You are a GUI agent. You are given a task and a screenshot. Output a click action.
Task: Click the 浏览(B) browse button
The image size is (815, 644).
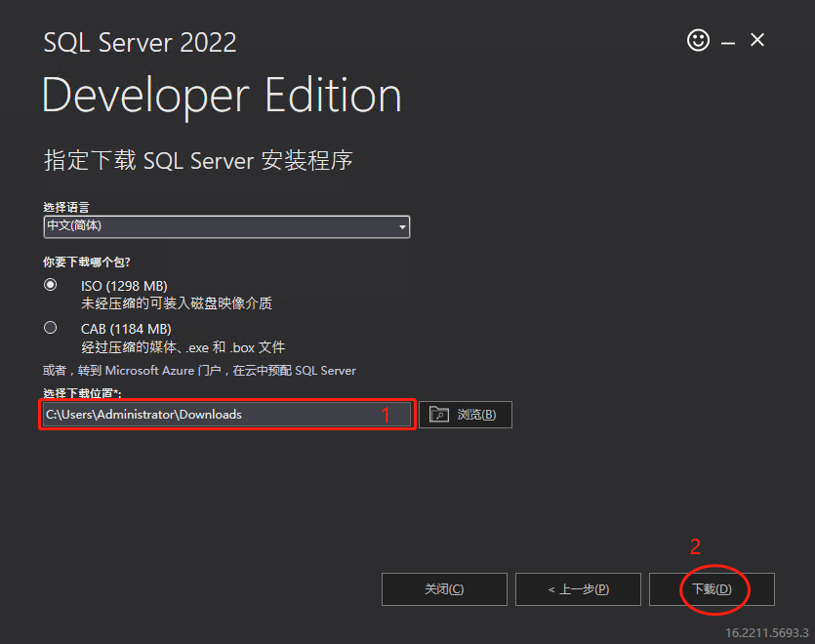coord(466,415)
